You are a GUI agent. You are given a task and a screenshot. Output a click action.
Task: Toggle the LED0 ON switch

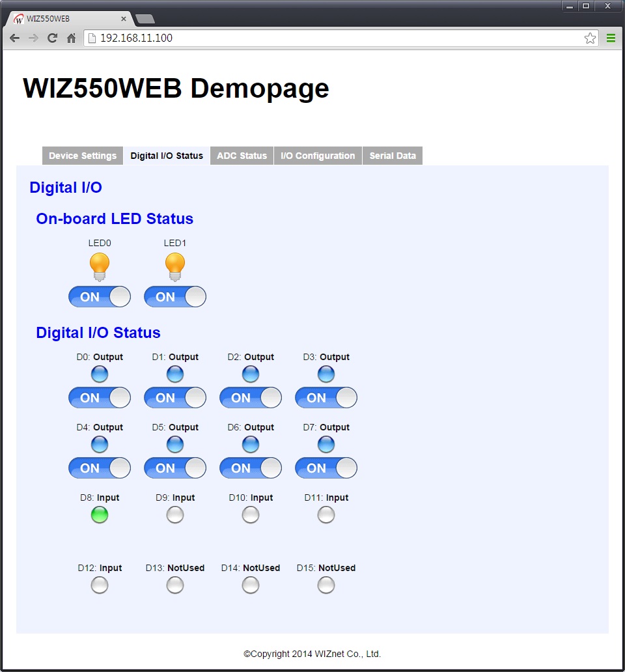(100, 296)
